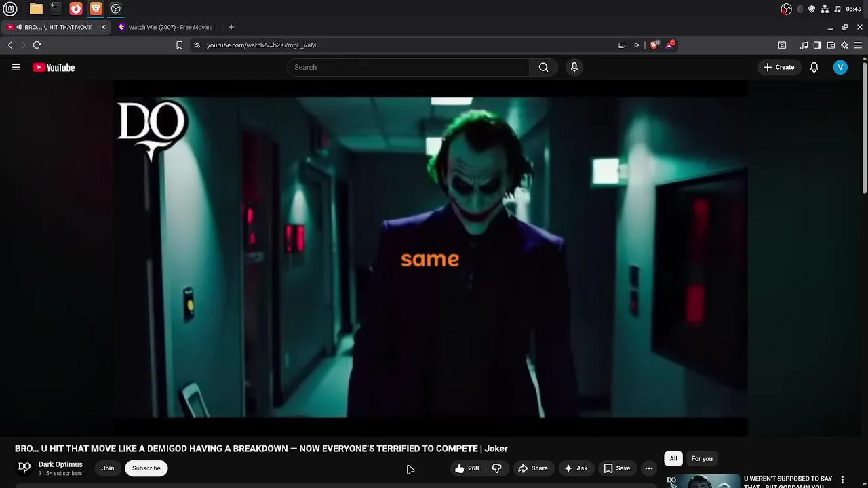The height and width of the screenshot is (488, 868).
Task: Go forward in browser history
Action: click(23, 45)
